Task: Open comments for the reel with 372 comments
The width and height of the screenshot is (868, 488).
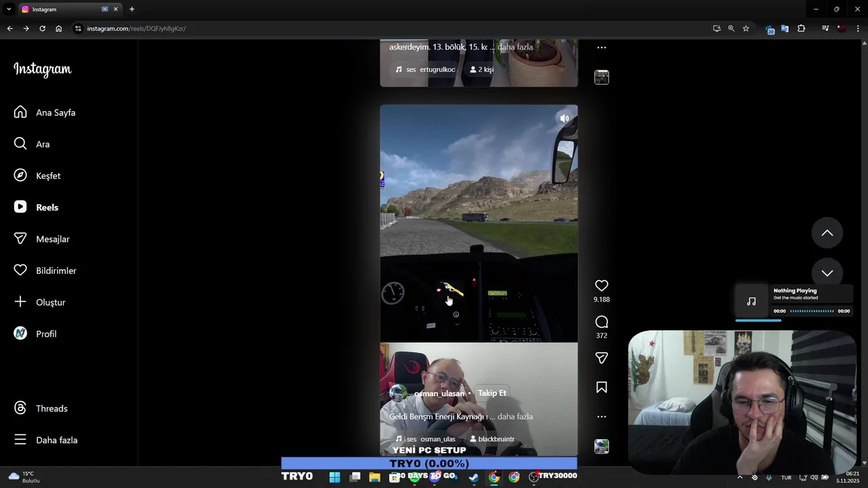Action: 601,322
